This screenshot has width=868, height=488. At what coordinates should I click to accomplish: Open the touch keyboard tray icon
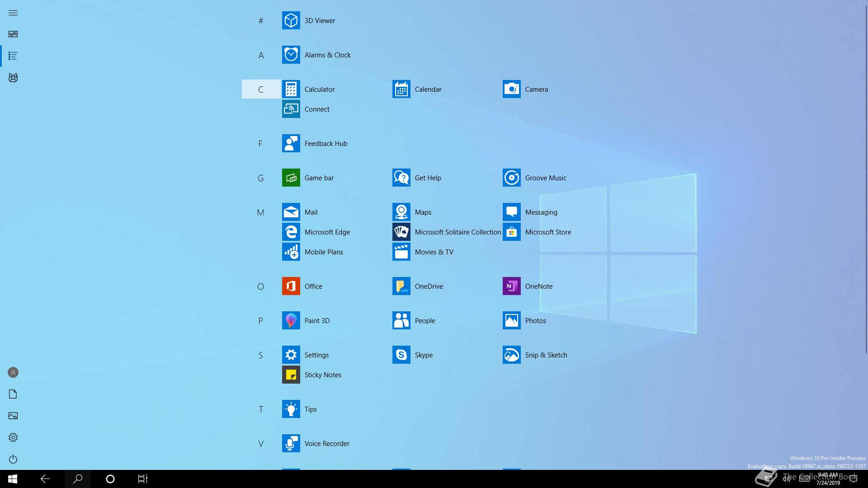(805, 479)
